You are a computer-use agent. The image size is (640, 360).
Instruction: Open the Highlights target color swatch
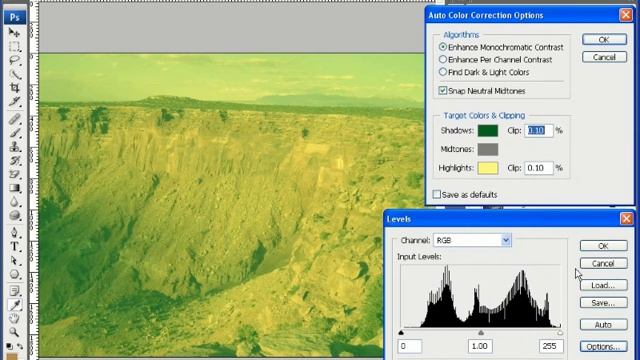point(488,168)
